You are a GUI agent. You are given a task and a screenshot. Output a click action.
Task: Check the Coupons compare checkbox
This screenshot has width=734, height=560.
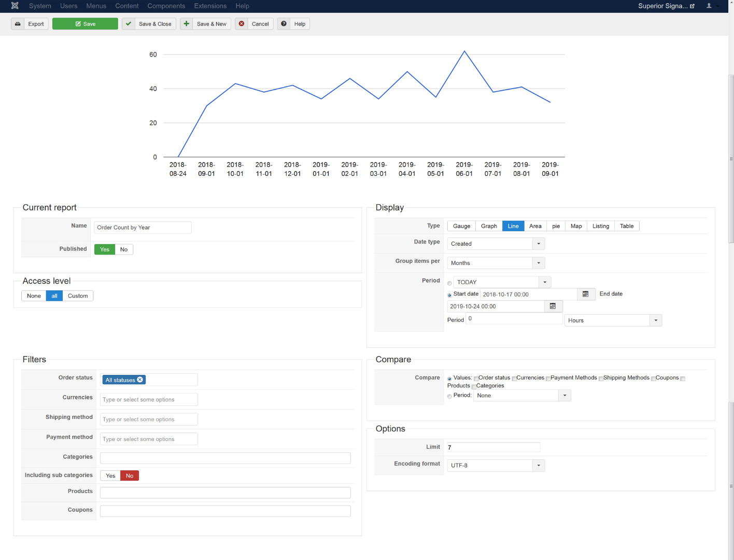click(653, 379)
